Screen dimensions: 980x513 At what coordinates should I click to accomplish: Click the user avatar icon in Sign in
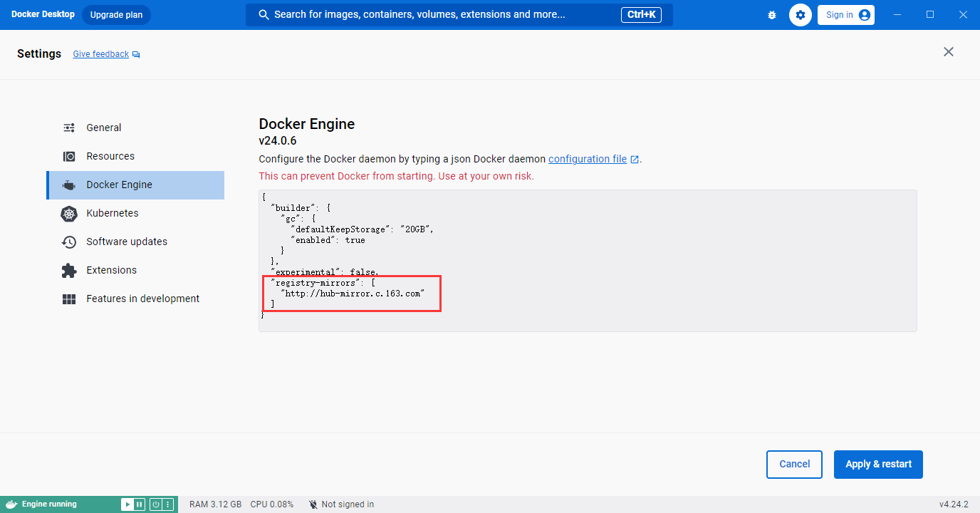[x=864, y=15]
